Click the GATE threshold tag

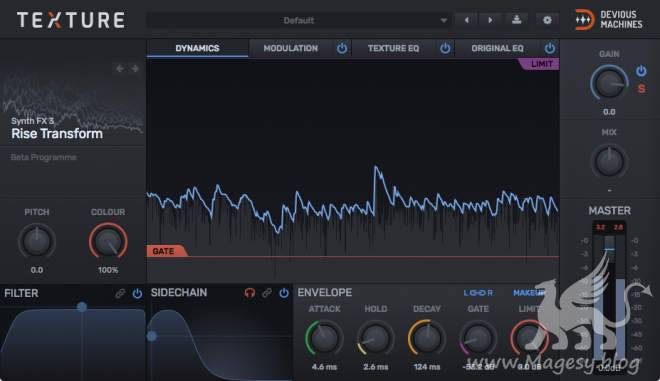(x=166, y=251)
